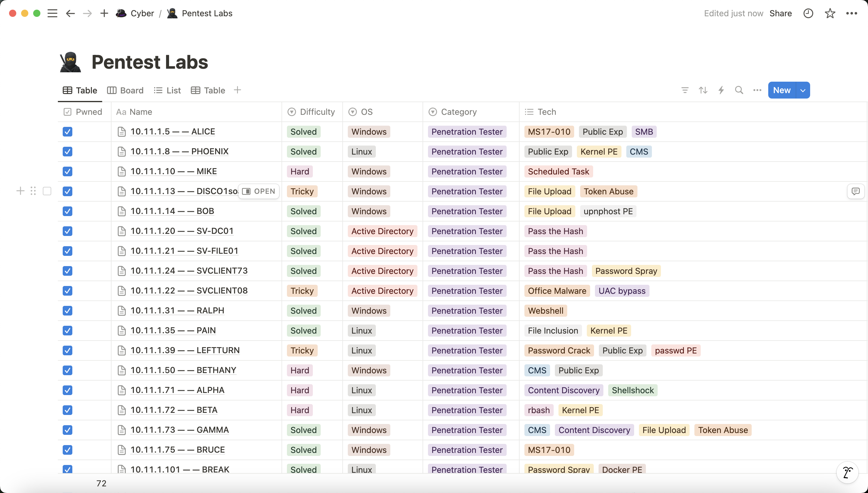Open the Category column header menu
Image resolution: width=868 pixels, height=493 pixels.
click(x=471, y=112)
